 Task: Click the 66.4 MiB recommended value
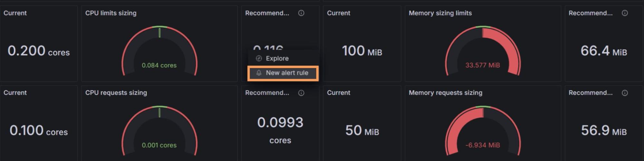(x=604, y=51)
